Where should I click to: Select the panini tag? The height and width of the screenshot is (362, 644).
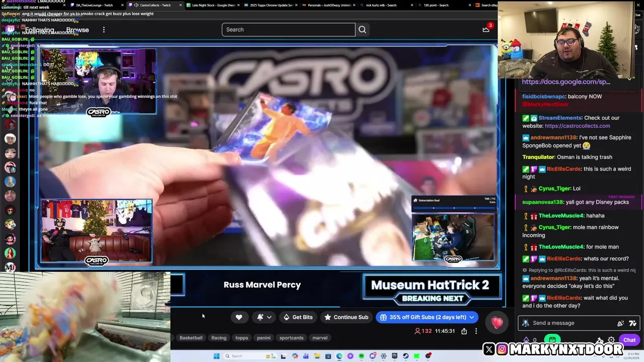click(264, 338)
